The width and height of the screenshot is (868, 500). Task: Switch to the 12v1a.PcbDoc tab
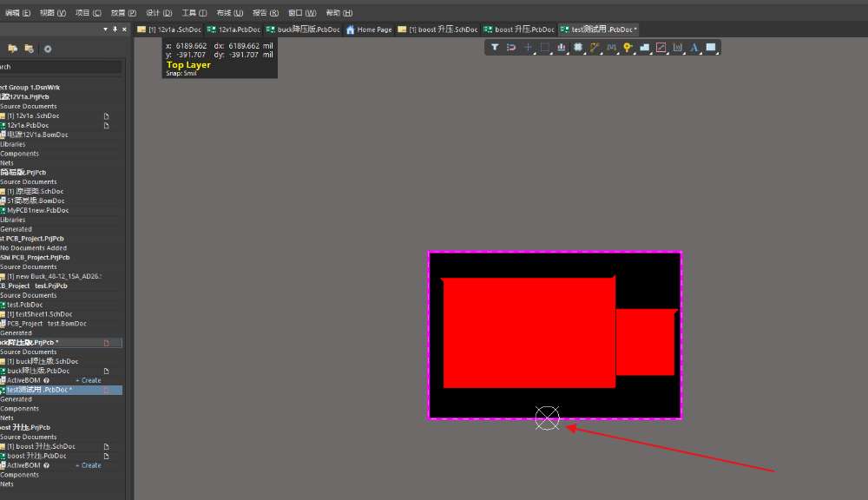233,30
